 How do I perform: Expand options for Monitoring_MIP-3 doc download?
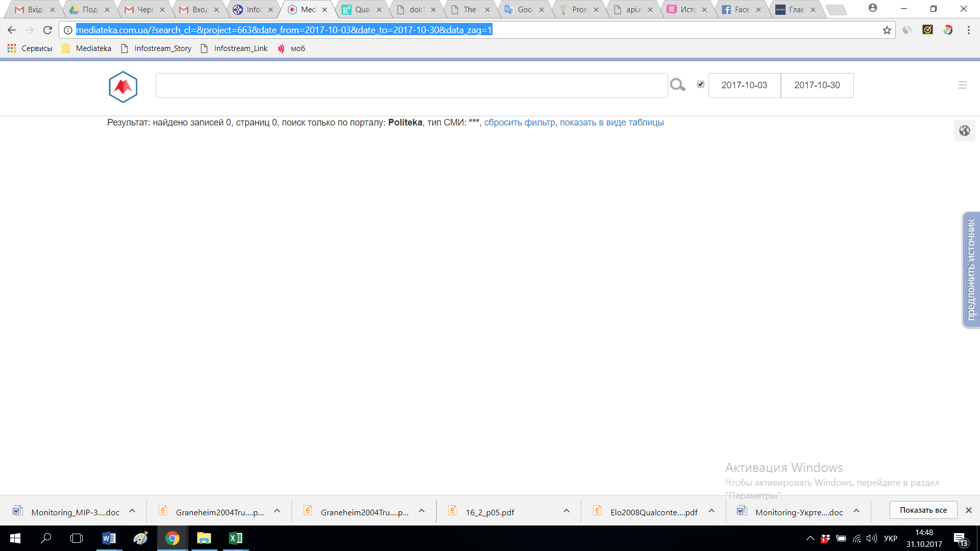[132, 511]
